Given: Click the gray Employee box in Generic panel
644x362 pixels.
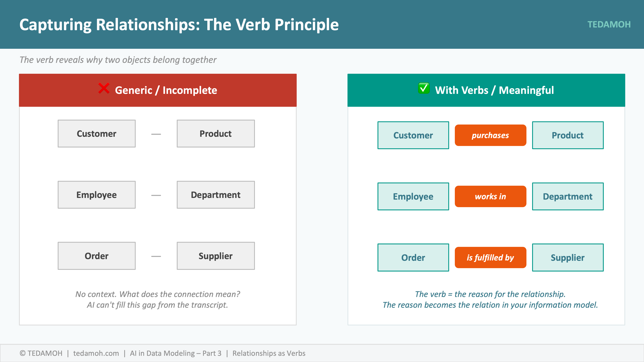Looking at the screenshot, I should (96, 195).
